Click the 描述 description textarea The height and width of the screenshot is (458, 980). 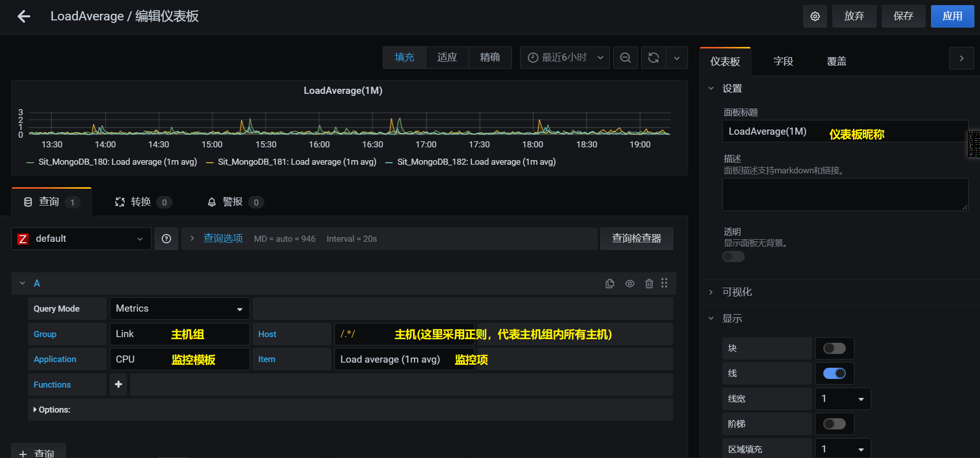845,195
